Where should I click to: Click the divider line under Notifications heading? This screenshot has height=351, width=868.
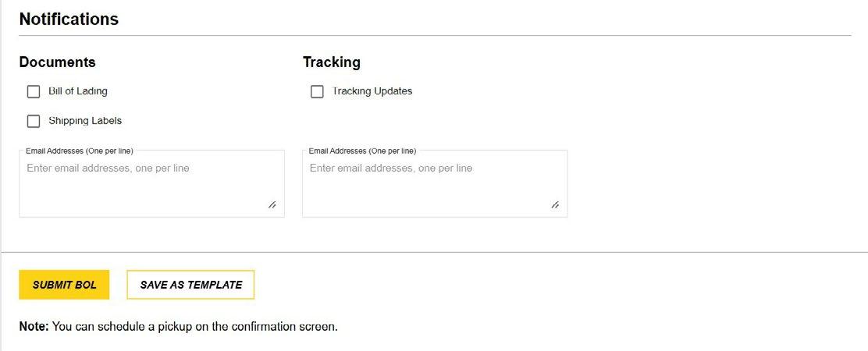pyautogui.click(x=435, y=36)
